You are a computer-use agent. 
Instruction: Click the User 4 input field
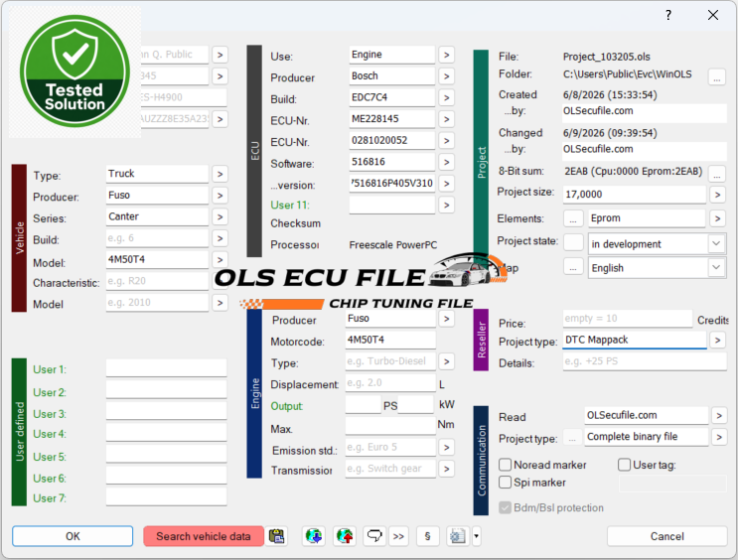pyautogui.click(x=166, y=433)
